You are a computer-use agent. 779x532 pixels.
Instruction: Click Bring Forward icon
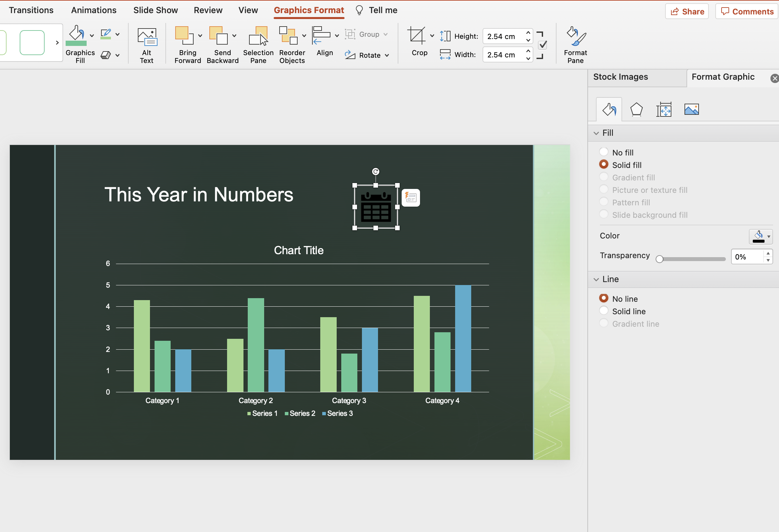pos(184,35)
